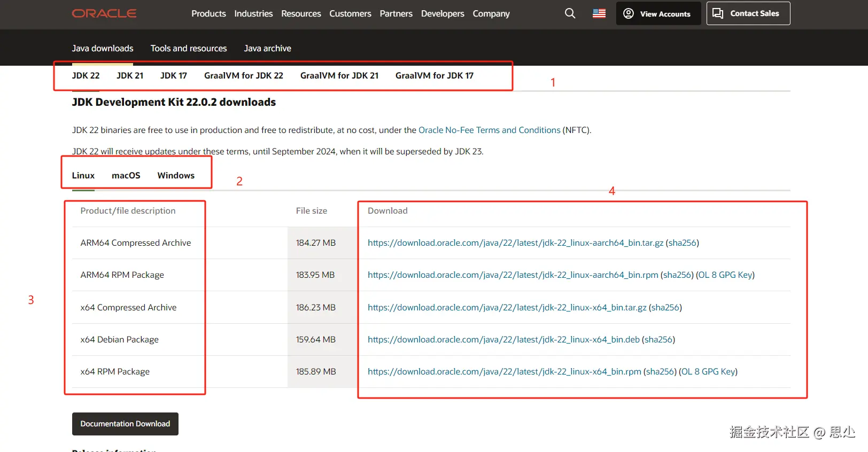The width and height of the screenshot is (868, 452).
Task: Click the Product/file description column header
Action: 128,211
